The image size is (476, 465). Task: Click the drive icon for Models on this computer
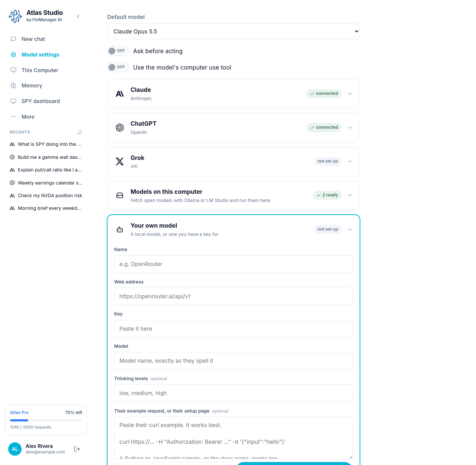(120, 195)
